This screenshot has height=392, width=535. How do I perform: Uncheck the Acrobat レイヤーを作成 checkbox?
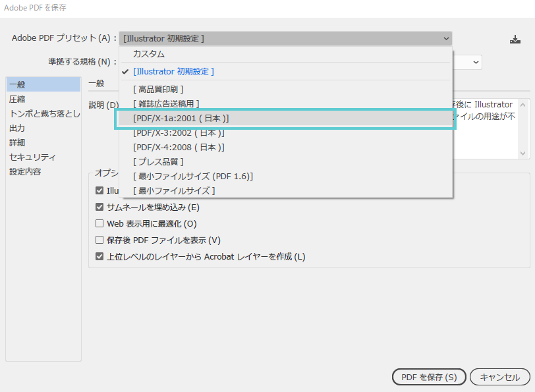(x=99, y=257)
